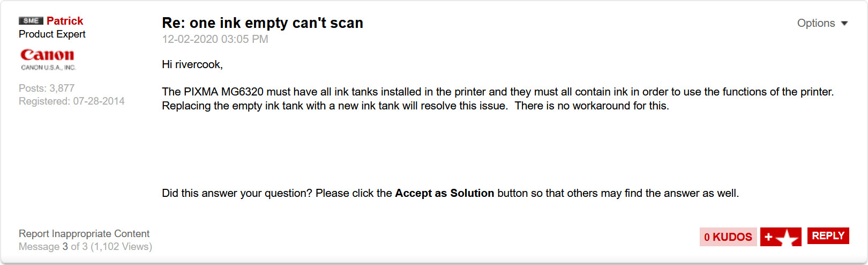Click the 12-02-2020 03:05 PM timestamp

coord(215,39)
